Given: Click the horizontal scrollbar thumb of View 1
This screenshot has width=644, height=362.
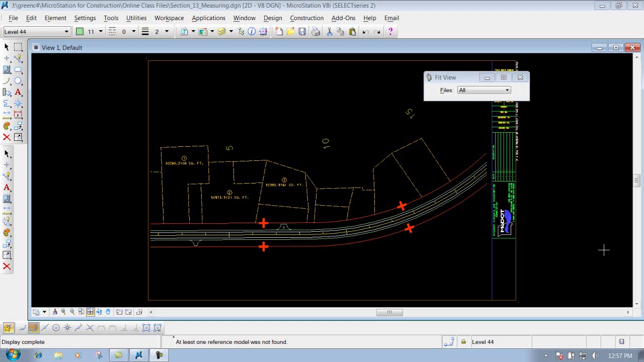Looking at the screenshot, I should click(x=389, y=312).
